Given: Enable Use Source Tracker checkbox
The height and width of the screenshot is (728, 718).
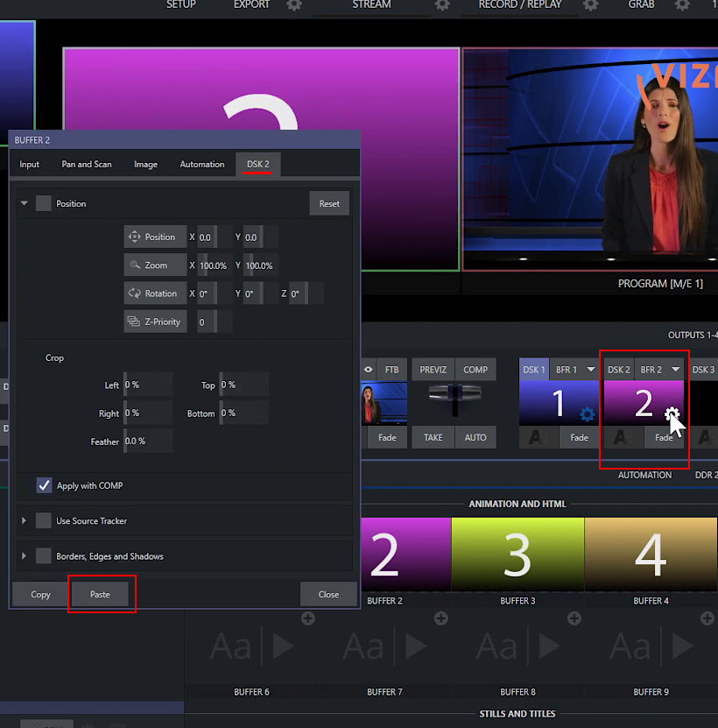Looking at the screenshot, I should click(x=44, y=520).
